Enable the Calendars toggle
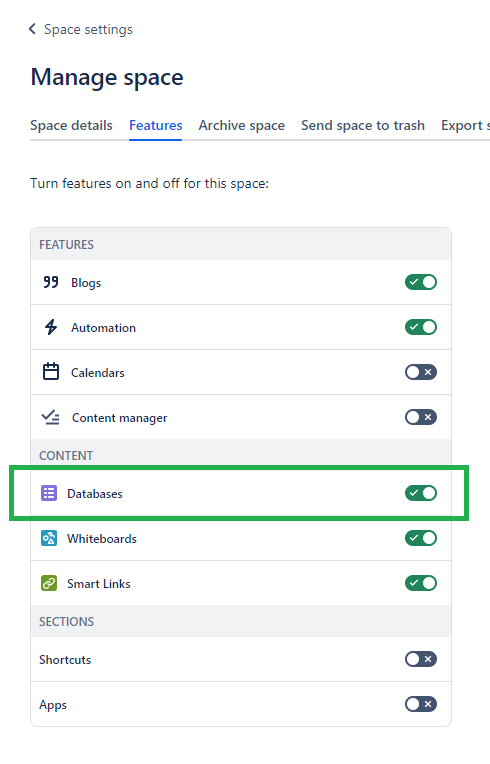Screen dimensions: 490x764 pos(421,372)
